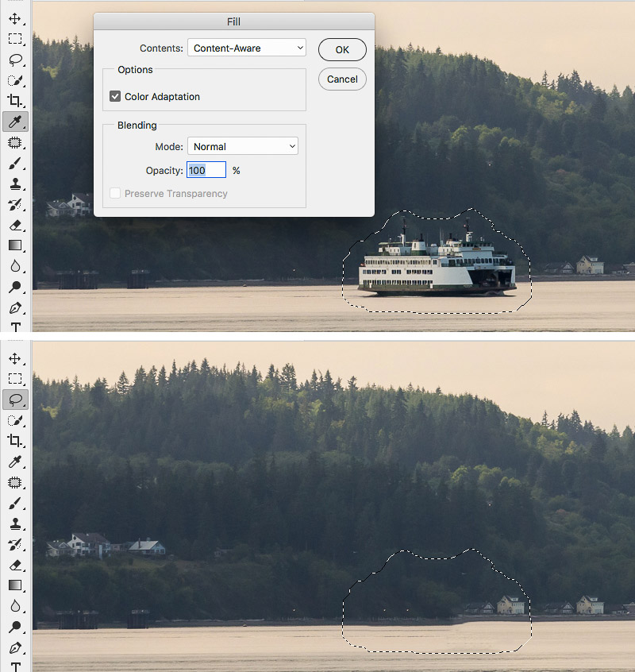Image resolution: width=635 pixels, height=672 pixels.
Task: Open the Contents dropdown set to Content-Aware
Action: click(247, 48)
